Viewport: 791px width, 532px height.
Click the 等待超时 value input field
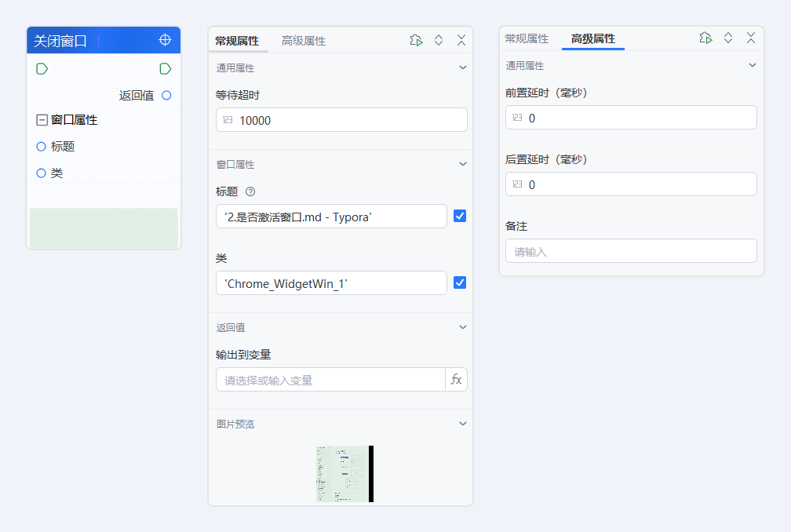point(341,119)
